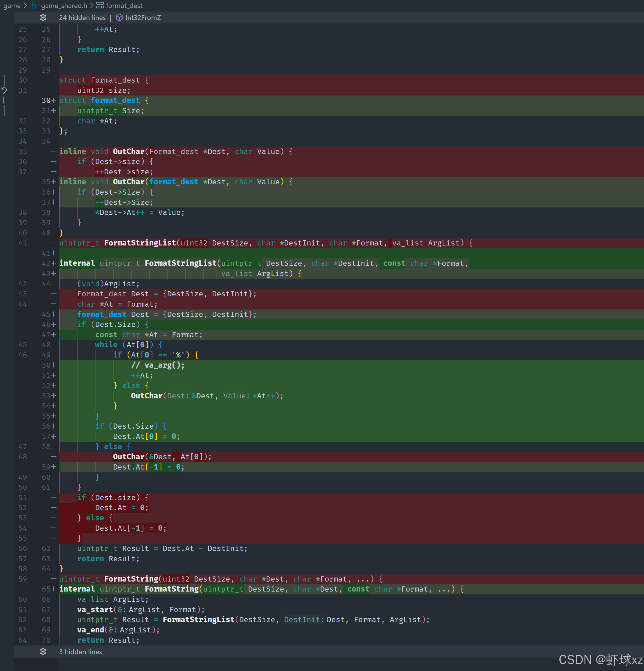Click removed line 'struct Format_dest {'

coord(104,81)
